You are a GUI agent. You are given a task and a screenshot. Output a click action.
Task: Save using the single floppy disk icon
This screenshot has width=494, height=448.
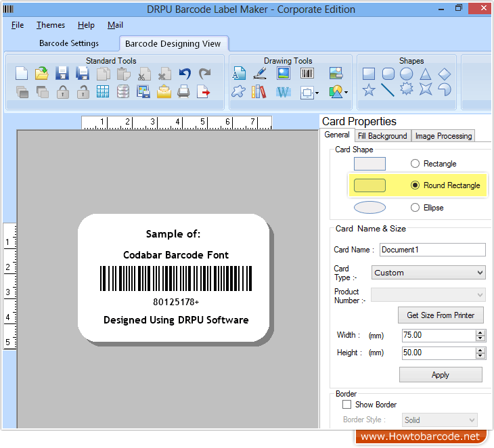click(62, 74)
